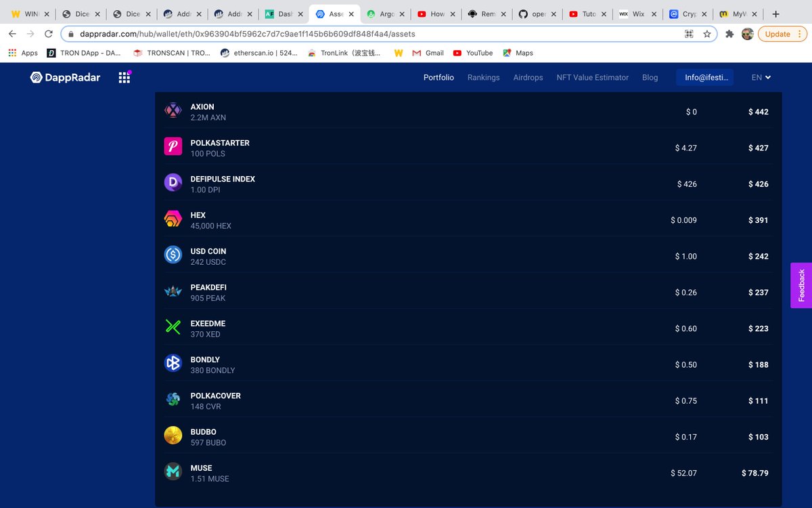Open the Maps bookmark
This screenshot has width=812, height=508.
point(518,53)
